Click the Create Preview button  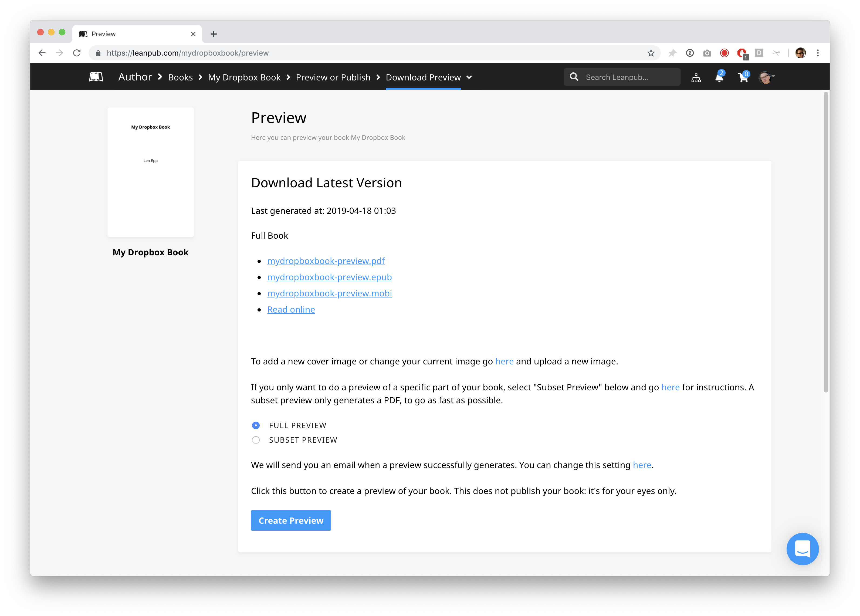pyautogui.click(x=291, y=520)
